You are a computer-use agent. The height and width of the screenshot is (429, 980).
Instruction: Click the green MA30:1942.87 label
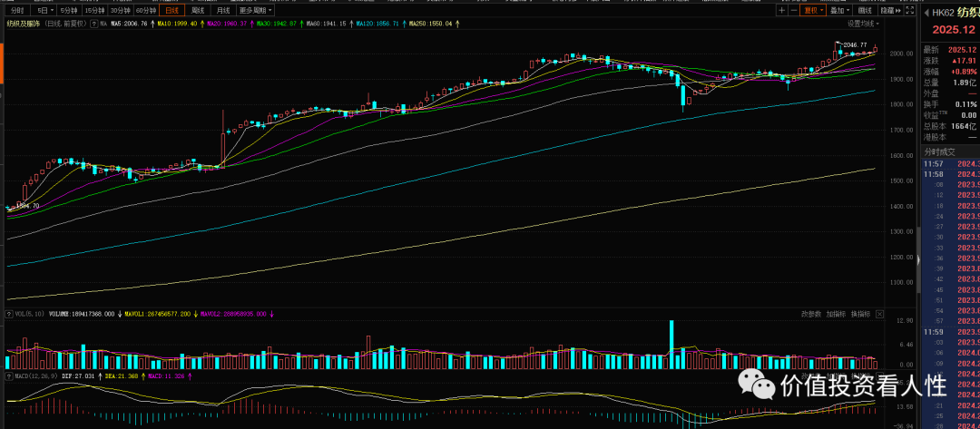pyautogui.click(x=276, y=24)
